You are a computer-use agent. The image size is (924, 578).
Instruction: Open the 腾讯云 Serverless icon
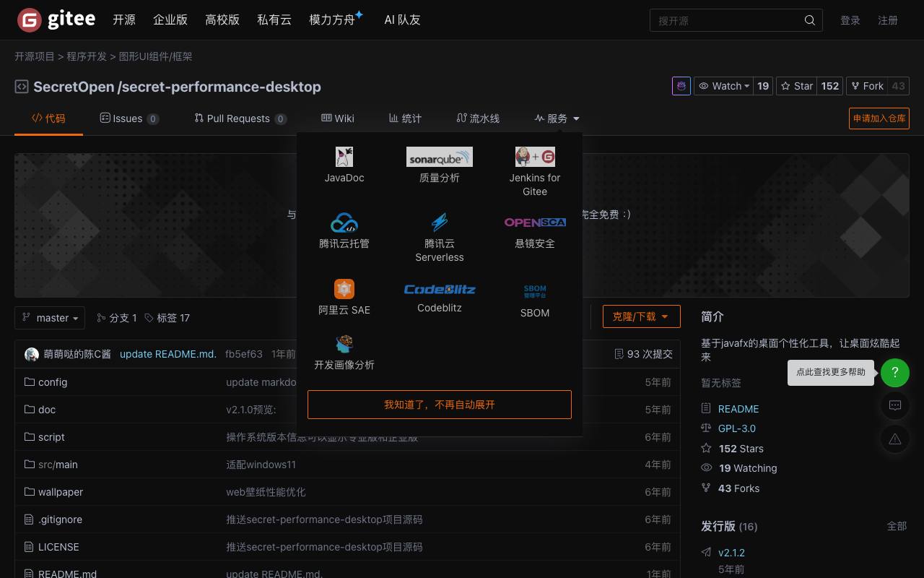coord(440,223)
